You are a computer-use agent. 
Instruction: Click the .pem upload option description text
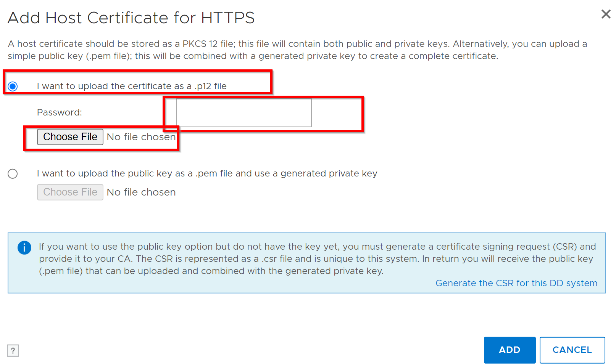(x=206, y=173)
